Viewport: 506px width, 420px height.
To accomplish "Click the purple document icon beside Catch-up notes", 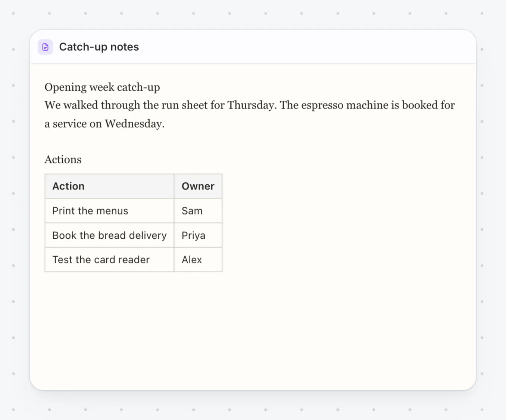I will (45, 47).
